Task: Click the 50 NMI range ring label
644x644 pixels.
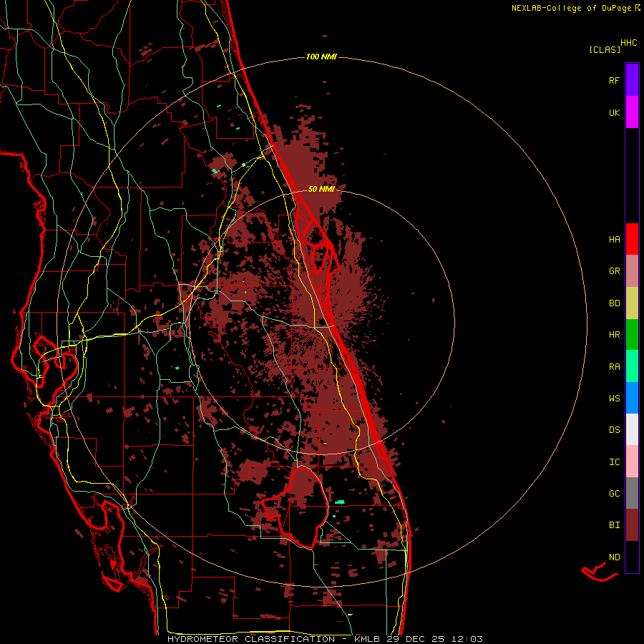Action: 321,189
